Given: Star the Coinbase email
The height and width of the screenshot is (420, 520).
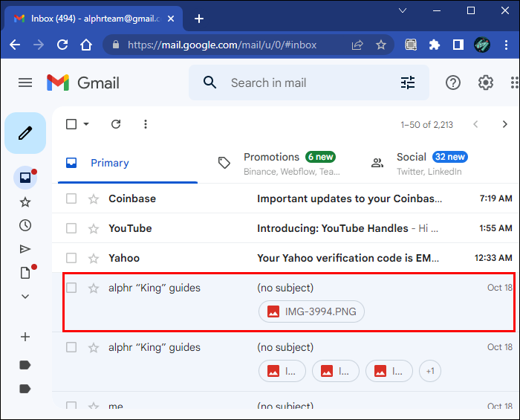Looking at the screenshot, I should coord(94,198).
